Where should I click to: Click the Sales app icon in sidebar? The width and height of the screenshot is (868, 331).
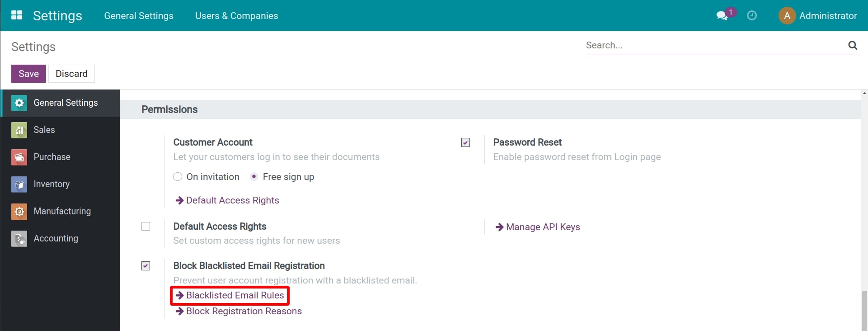[x=19, y=130]
